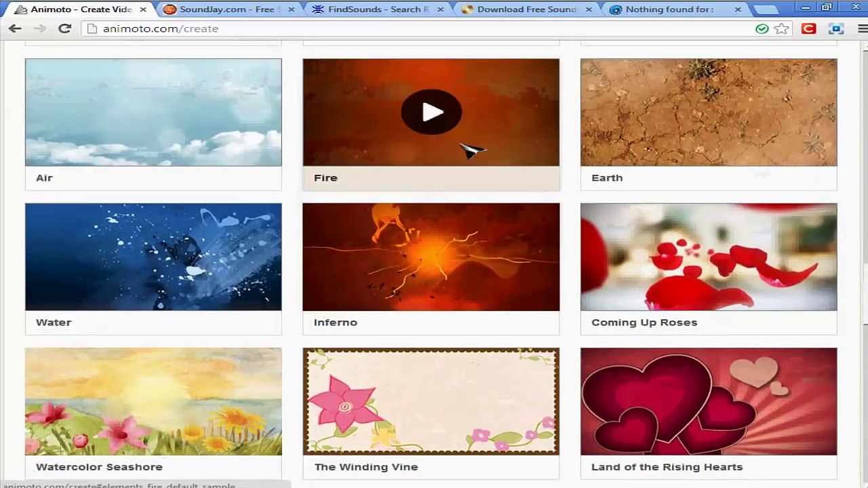Close the FindSounds tab
The image size is (868, 488).
(439, 9)
